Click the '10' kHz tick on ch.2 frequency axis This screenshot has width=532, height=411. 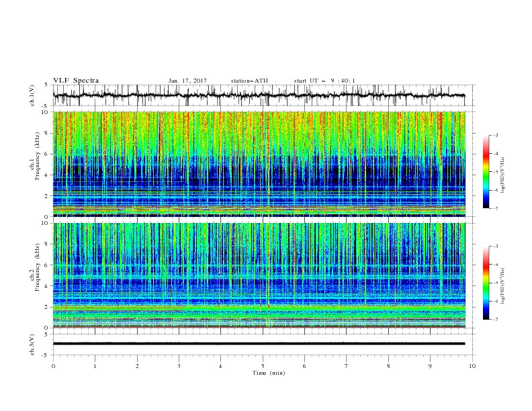pos(45,223)
